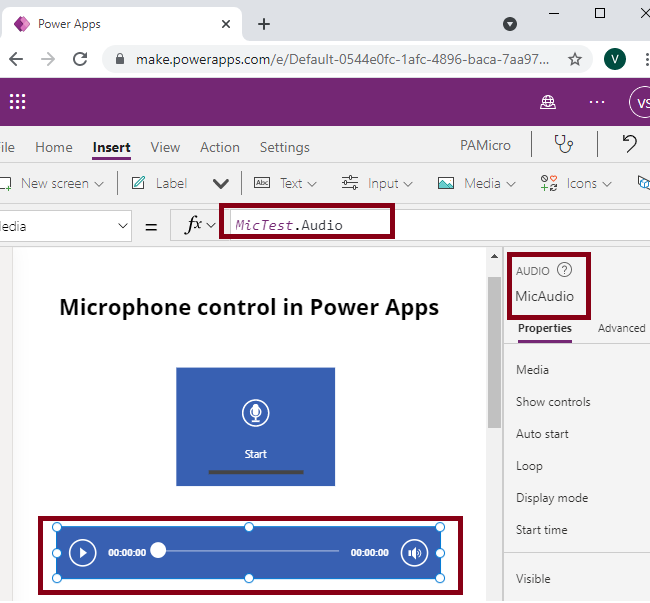
Task: Click the Start time property label
Action: [x=541, y=530]
